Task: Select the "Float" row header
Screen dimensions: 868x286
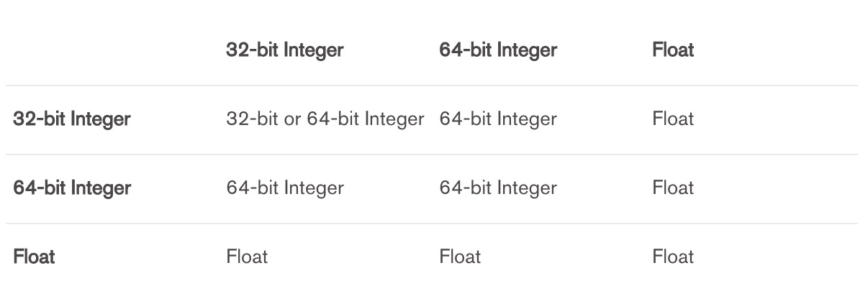Action: [x=34, y=257]
